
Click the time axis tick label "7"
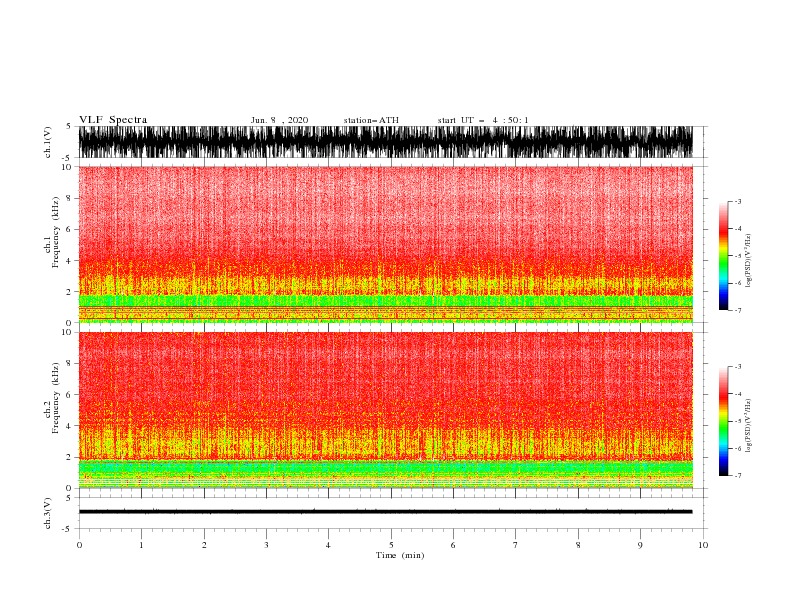click(x=516, y=545)
